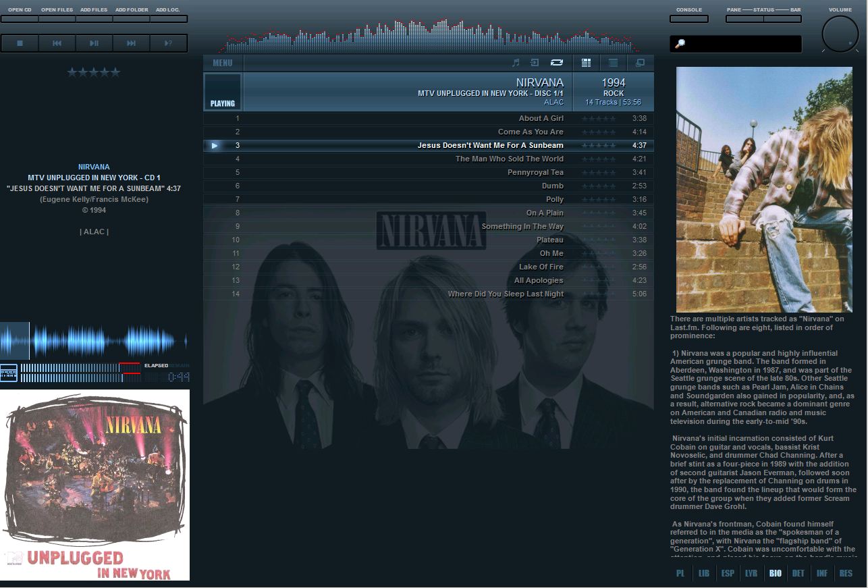This screenshot has width=868, height=588.
Task: Open the BIO tab
Action: 775,573
